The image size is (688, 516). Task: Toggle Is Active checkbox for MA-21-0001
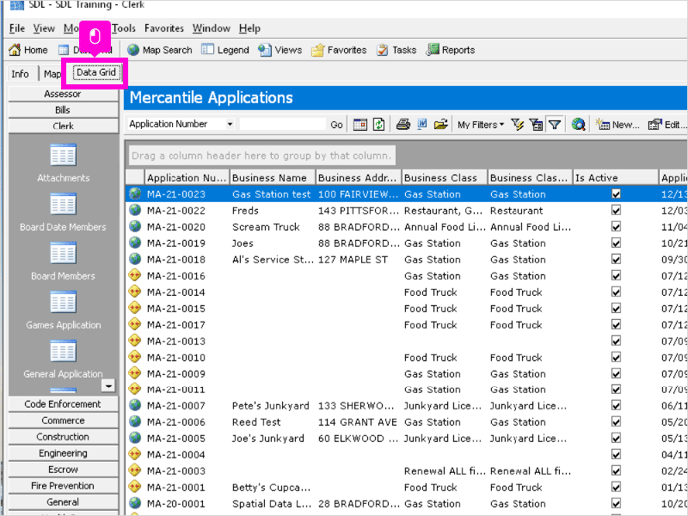616,487
